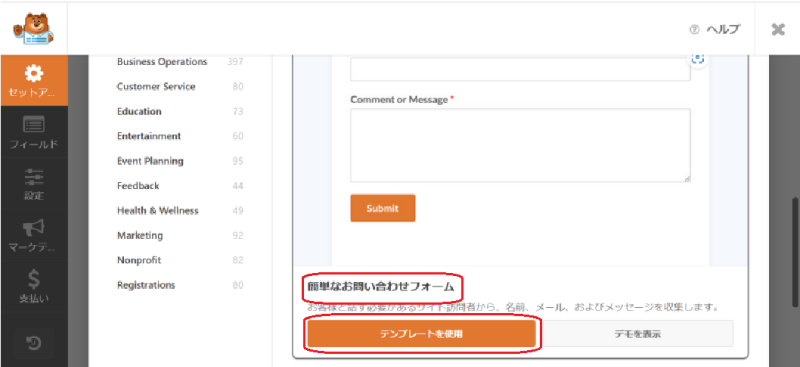Open the revision history clock icon

34,344
